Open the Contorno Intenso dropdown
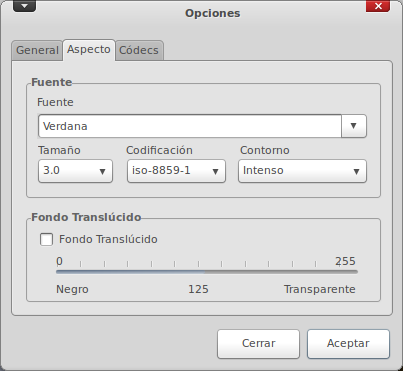The height and width of the screenshot is (371, 403). [302, 171]
